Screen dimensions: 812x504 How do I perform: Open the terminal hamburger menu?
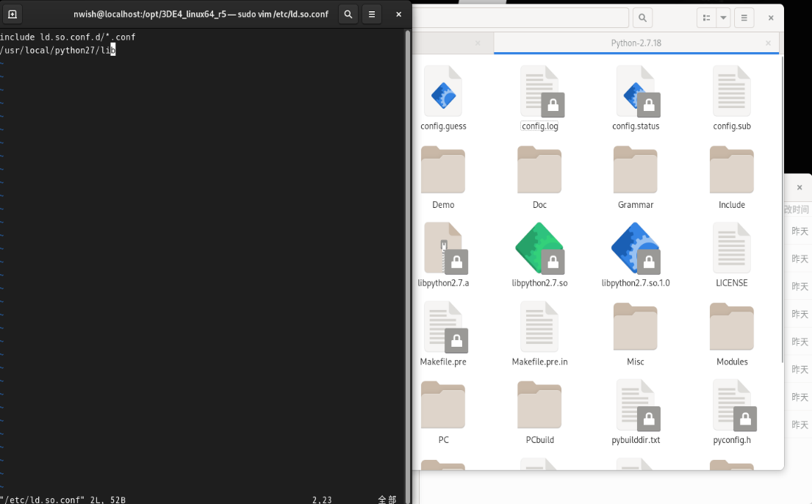372,14
